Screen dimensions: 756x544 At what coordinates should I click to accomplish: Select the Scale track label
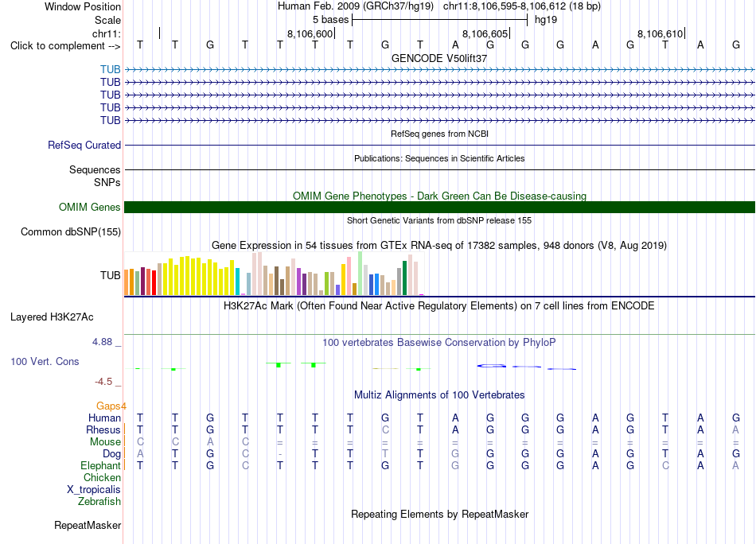click(107, 20)
